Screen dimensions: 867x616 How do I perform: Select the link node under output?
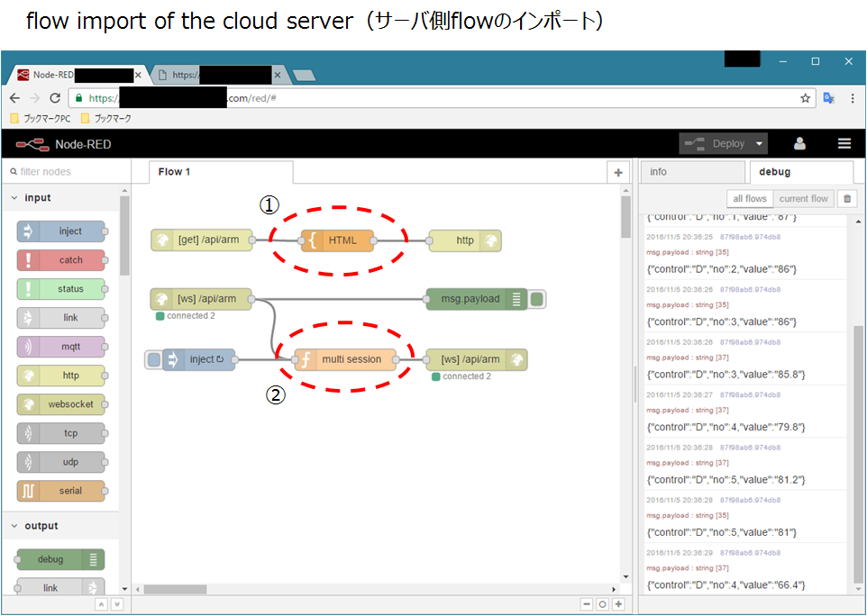click(x=60, y=587)
